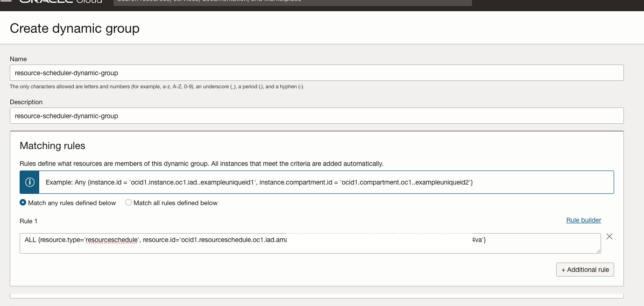Open the Rule builder link
This screenshot has height=306, width=644.
(x=583, y=220)
